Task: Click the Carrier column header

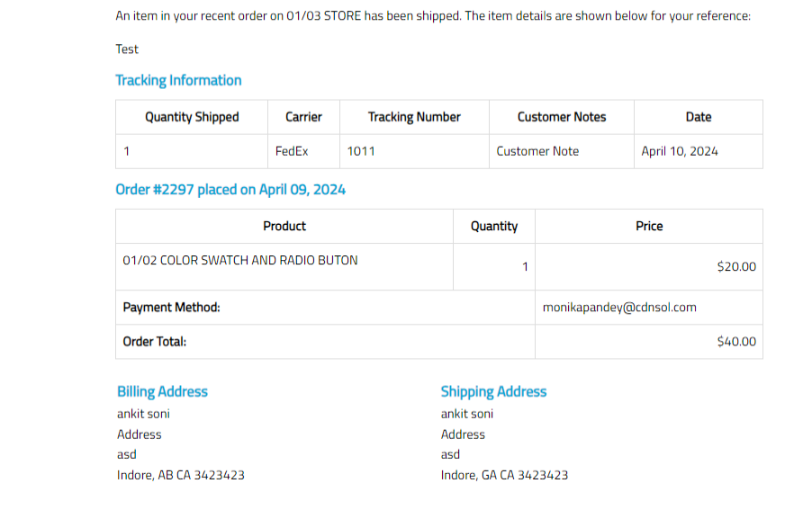Action: click(x=303, y=117)
